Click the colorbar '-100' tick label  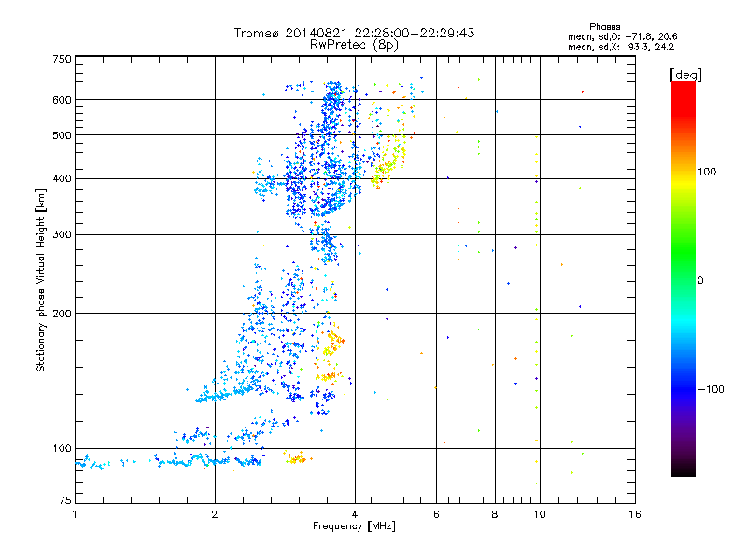[x=711, y=389]
